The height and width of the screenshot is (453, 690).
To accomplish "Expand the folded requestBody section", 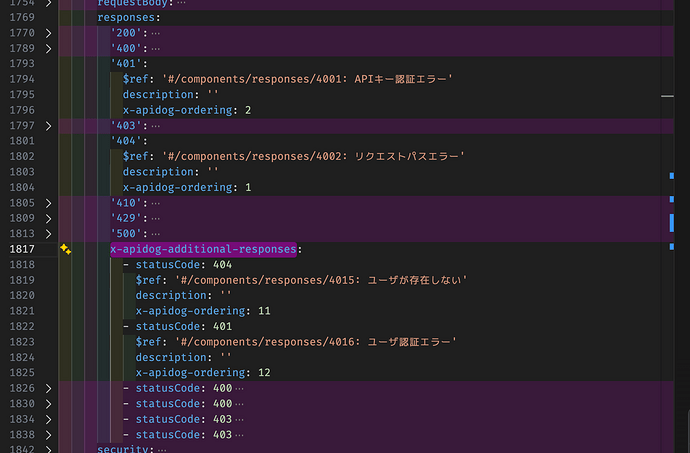I will 47,5.
